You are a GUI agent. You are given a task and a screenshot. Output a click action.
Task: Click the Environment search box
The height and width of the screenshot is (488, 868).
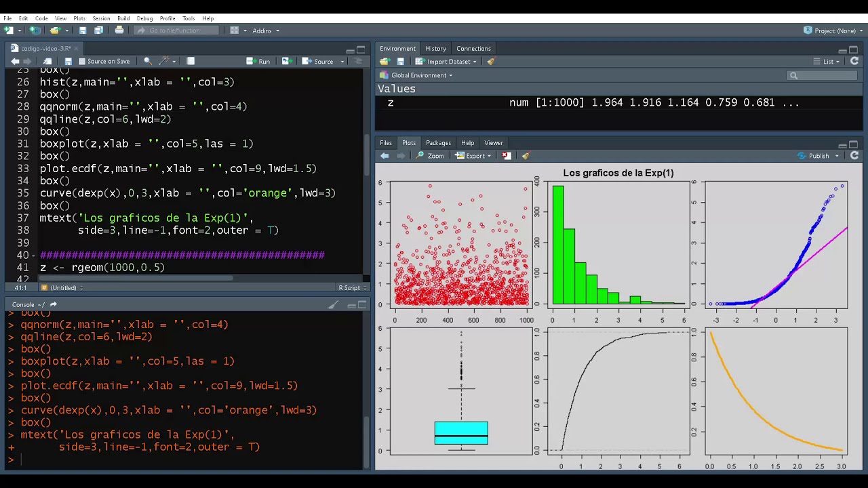coord(822,75)
